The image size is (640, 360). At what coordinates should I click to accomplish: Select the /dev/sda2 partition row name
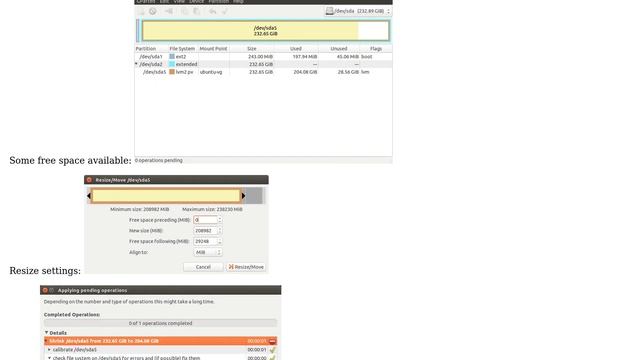151,64
